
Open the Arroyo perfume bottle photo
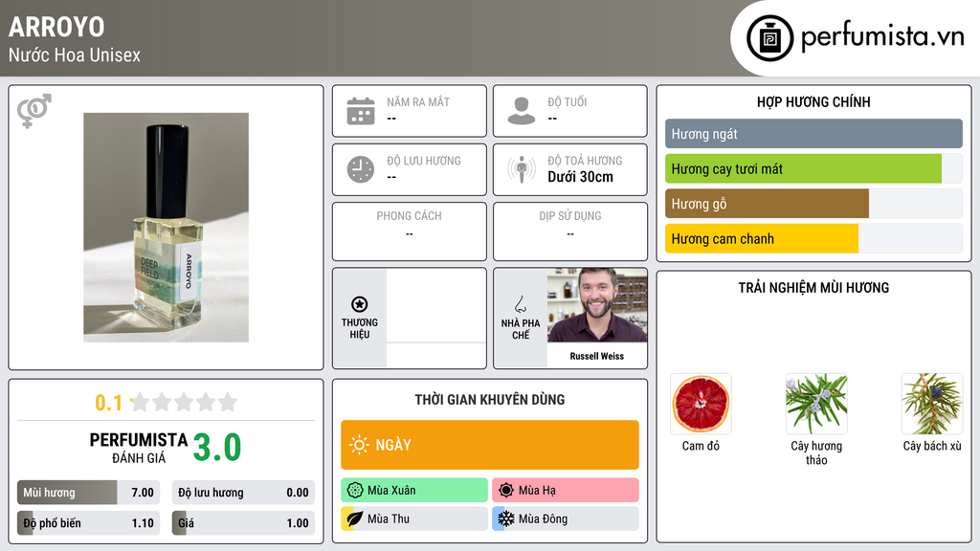pos(167,228)
